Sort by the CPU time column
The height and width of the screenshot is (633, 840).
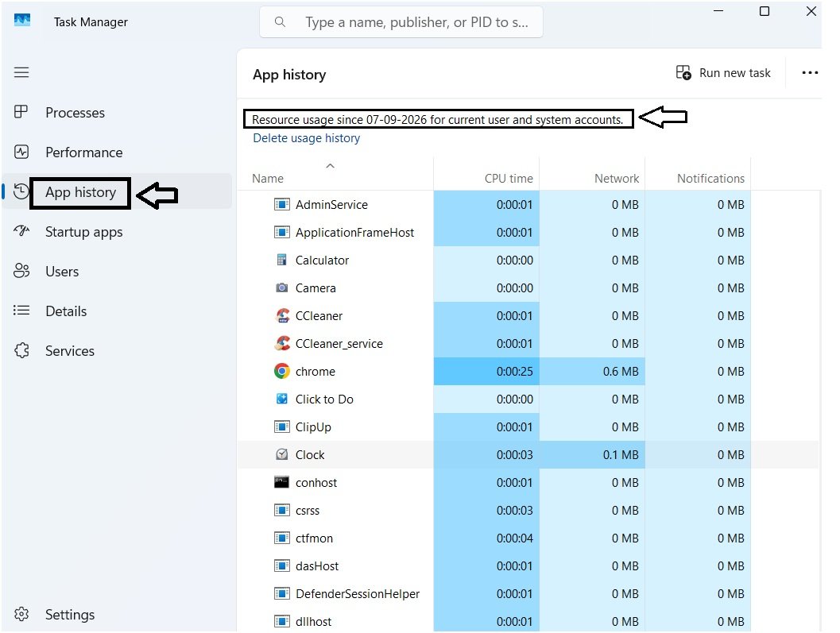(x=509, y=179)
